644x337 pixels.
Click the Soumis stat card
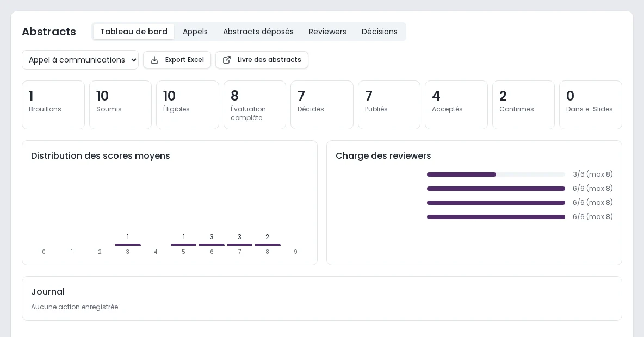pyautogui.click(x=120, y=105)
